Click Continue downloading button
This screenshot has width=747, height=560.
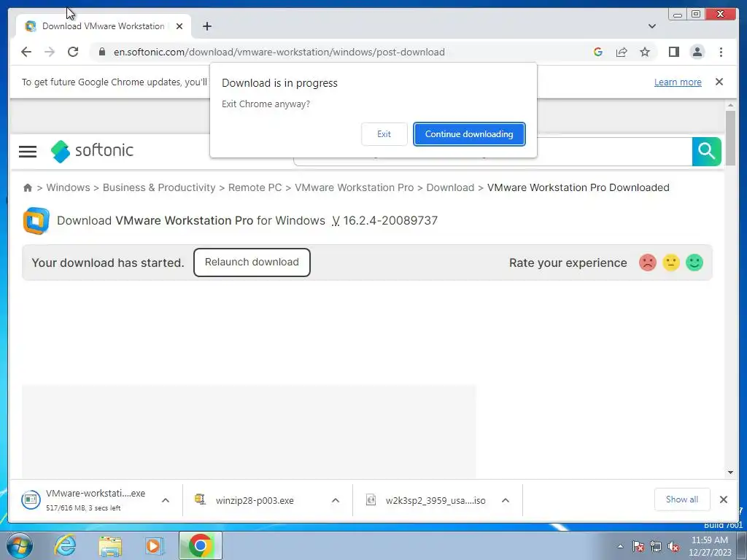(x=469, y=134)
